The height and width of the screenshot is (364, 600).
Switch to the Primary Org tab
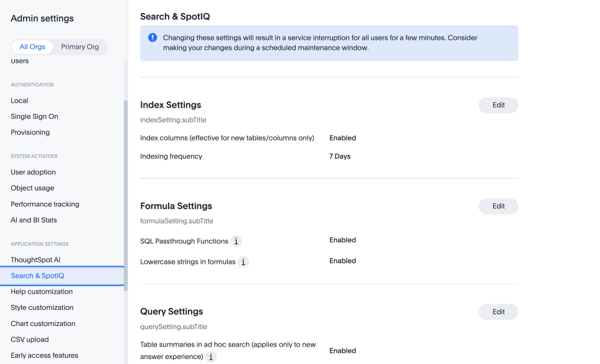pyautogui.click(x=80, y=46)
